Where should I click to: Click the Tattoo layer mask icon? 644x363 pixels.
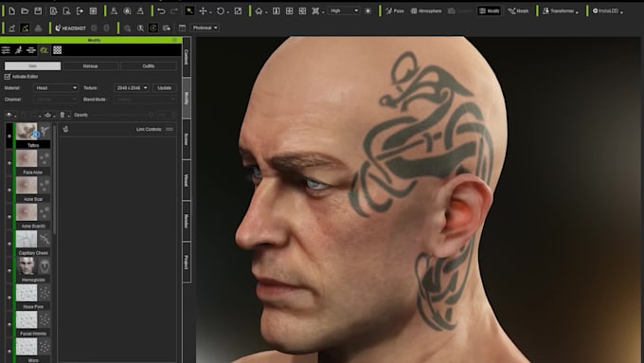click(45, 132)
